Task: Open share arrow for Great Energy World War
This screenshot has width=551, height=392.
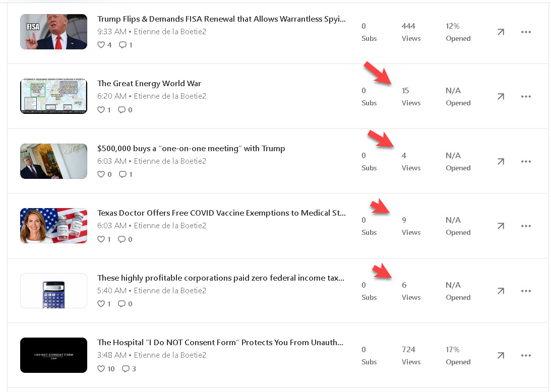Action: tap(500, 96)
